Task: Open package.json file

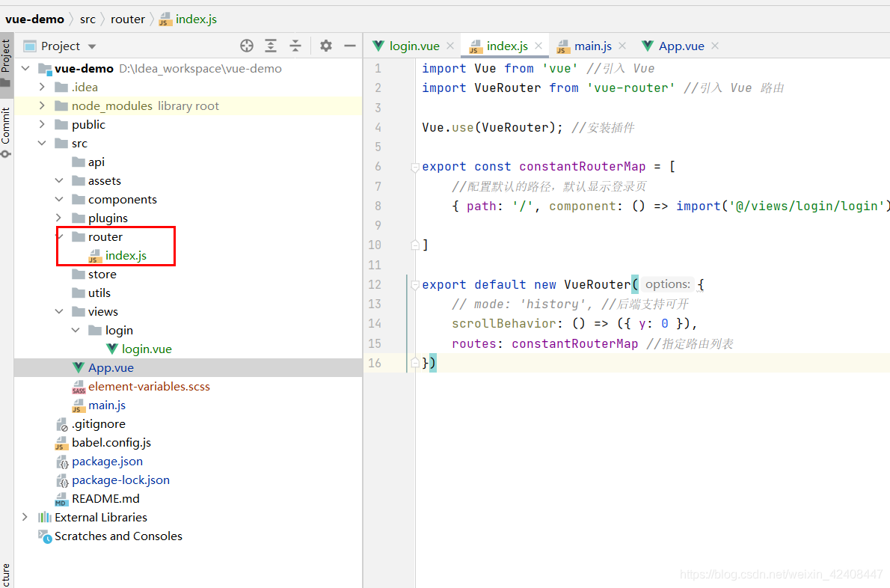Action: 107,462
